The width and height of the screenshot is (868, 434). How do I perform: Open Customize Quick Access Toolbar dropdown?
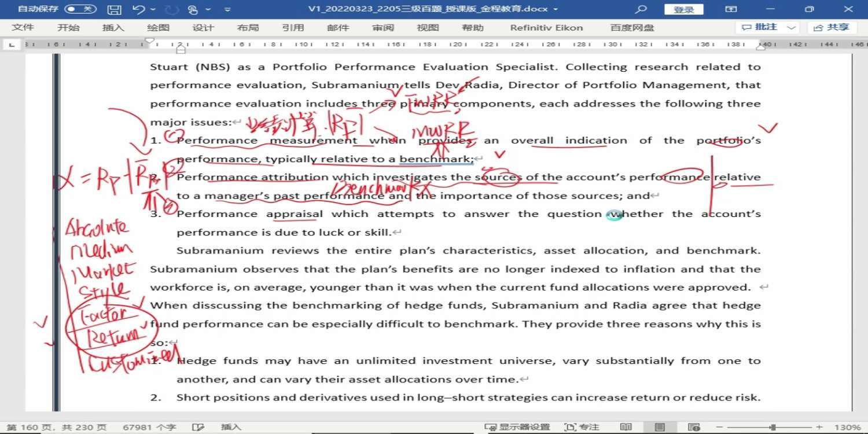coord(227,9)
